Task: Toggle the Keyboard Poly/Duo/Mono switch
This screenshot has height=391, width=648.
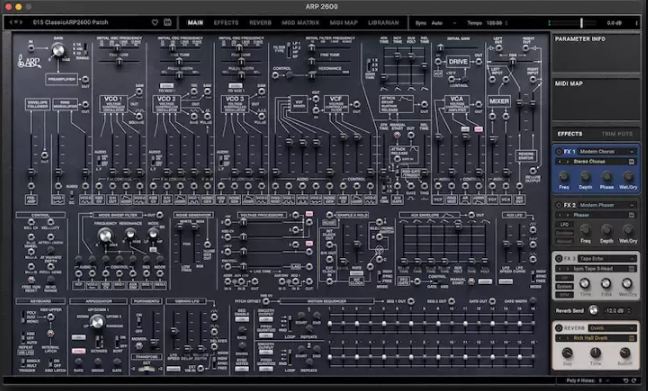Action: [x=23, y=317]
